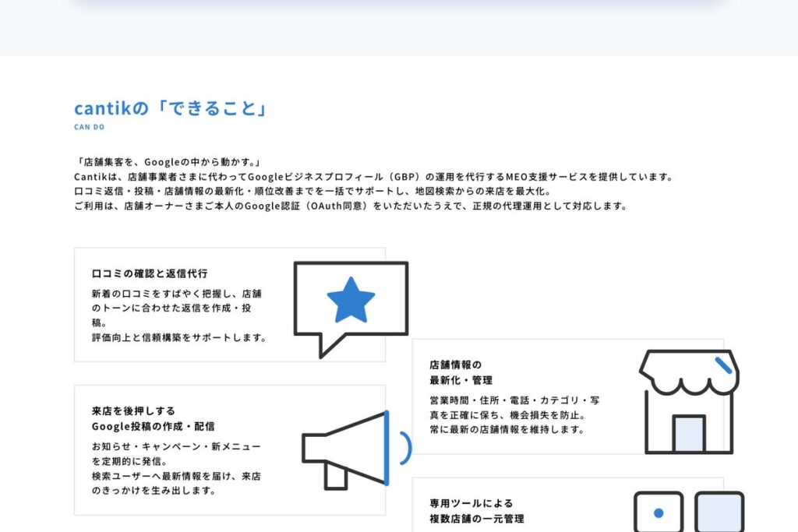Screen dimensions: 798x532
Task: Click the sentence starting Cantikは、店舗事業者さま
Action: [374, 177]
